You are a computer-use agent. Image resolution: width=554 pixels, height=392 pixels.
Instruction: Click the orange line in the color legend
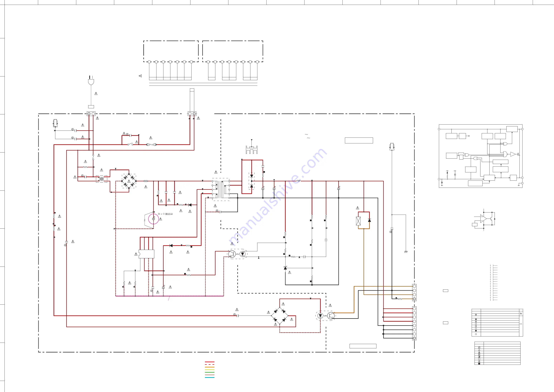[210, 367]
